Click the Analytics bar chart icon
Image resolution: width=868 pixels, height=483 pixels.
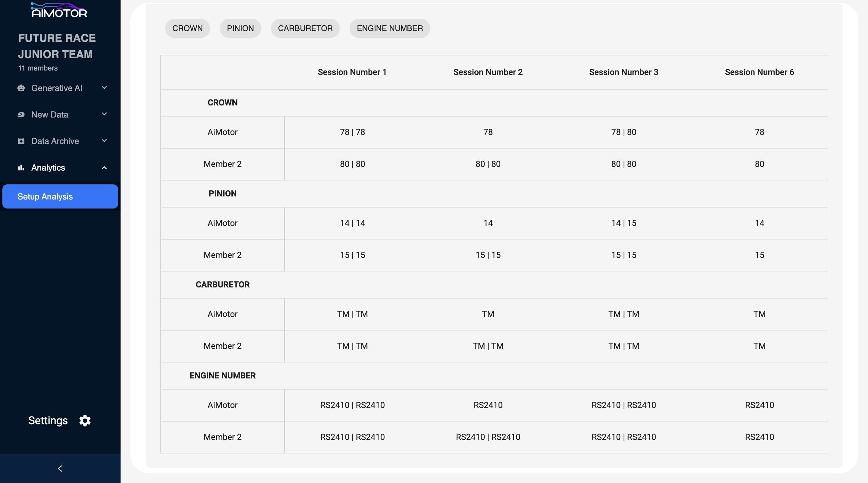pyautogui.click(x=21, y=168)
